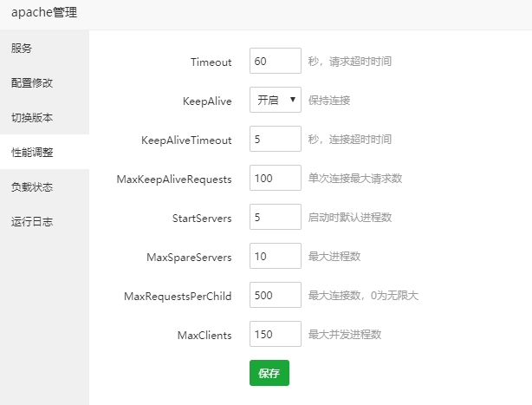Viewport: 532px width, 405px height.
Task: Click the 秒，请求超时时间 hint text
Action: (x=350, y=62)
